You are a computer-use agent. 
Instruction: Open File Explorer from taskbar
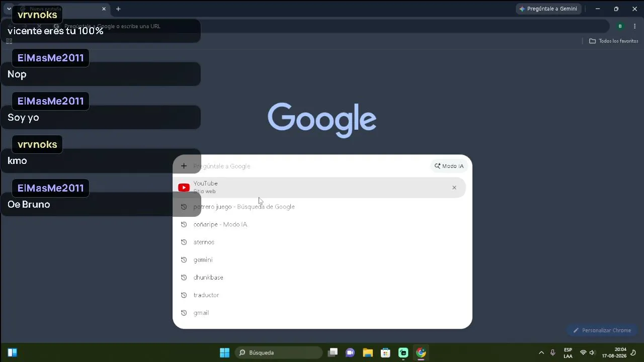tap(368, 352)
